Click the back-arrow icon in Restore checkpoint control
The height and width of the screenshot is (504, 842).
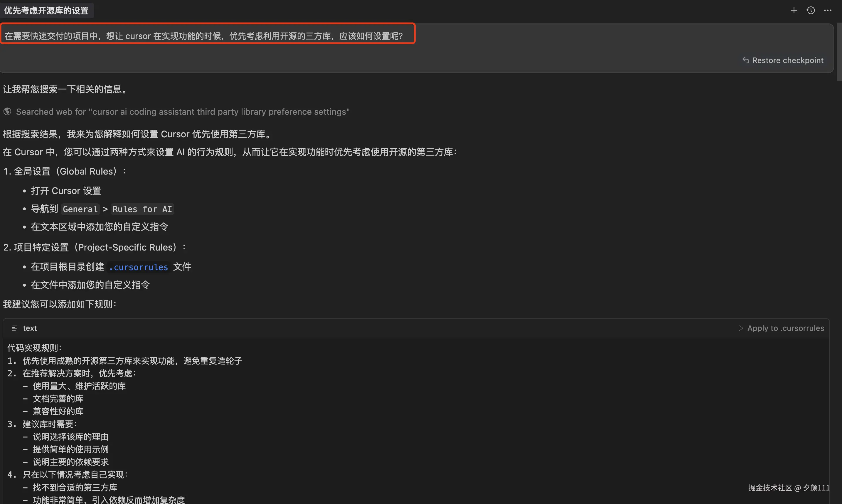[746, 60]
